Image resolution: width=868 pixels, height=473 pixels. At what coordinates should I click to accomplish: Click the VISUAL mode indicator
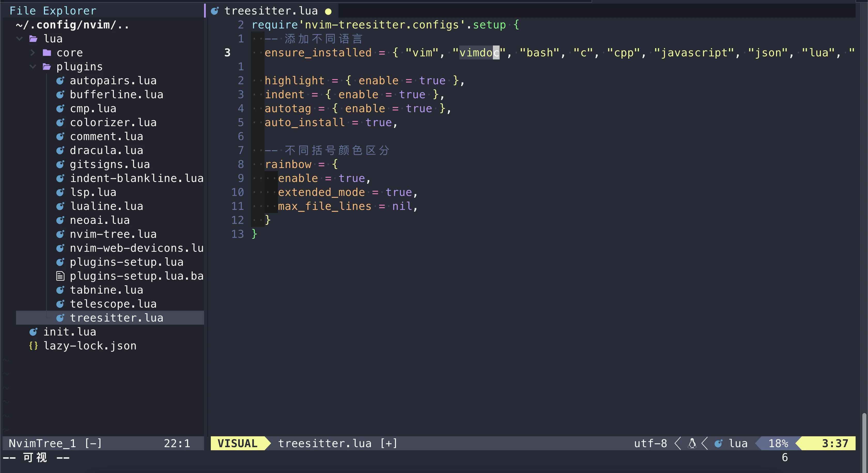(237, 443)
